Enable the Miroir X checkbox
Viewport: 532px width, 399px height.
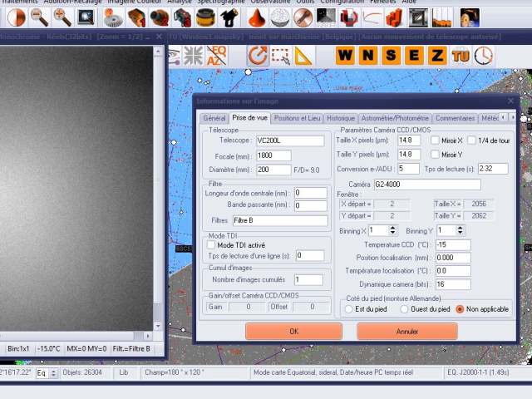436,140
